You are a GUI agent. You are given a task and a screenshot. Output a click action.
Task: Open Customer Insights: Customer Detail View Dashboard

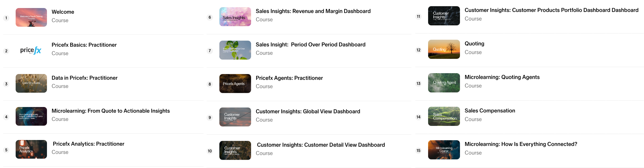(321, 145)
